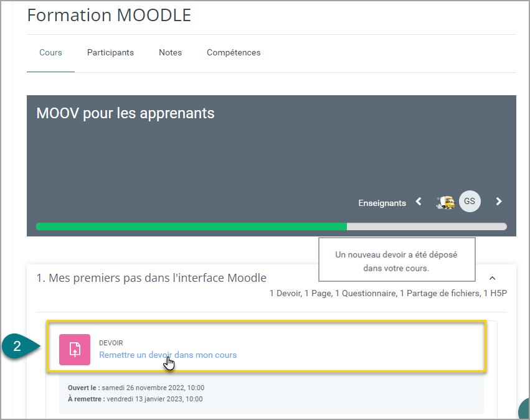This screenshot has height=420, width=530.
Task: Open 'Remettre un devoir dans mon cours' link
Action: coord(168,355)
